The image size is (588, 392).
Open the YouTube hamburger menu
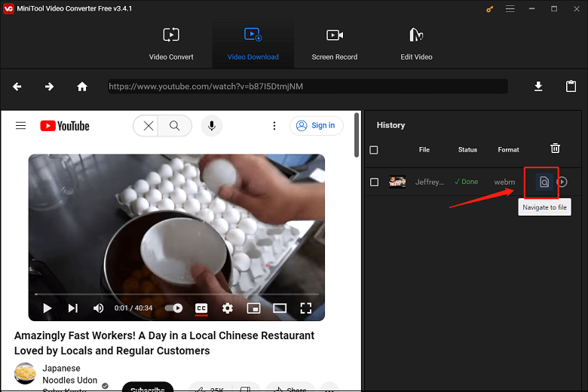tap(21, 126)
